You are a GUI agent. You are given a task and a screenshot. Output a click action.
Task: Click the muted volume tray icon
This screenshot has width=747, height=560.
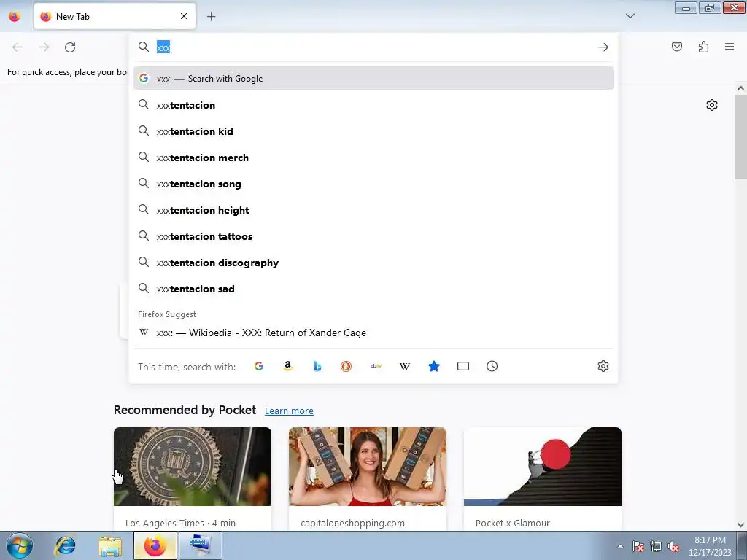(673, 546)
